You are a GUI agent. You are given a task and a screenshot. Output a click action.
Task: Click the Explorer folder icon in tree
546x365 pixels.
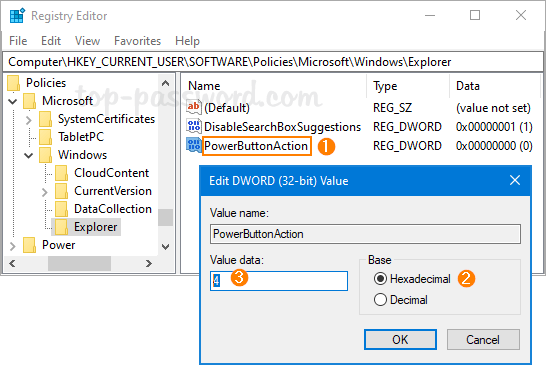(x=62, y=227)
